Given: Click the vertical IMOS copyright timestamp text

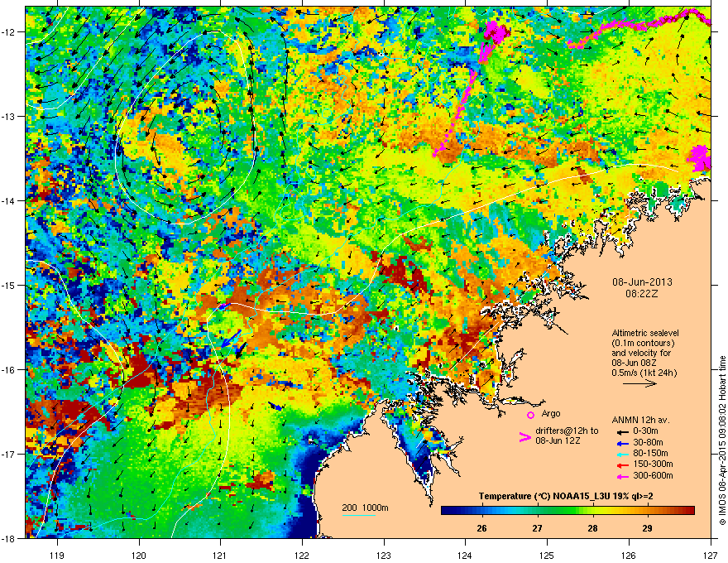Looking at the screenshot, I should click(x=722, y=440).
